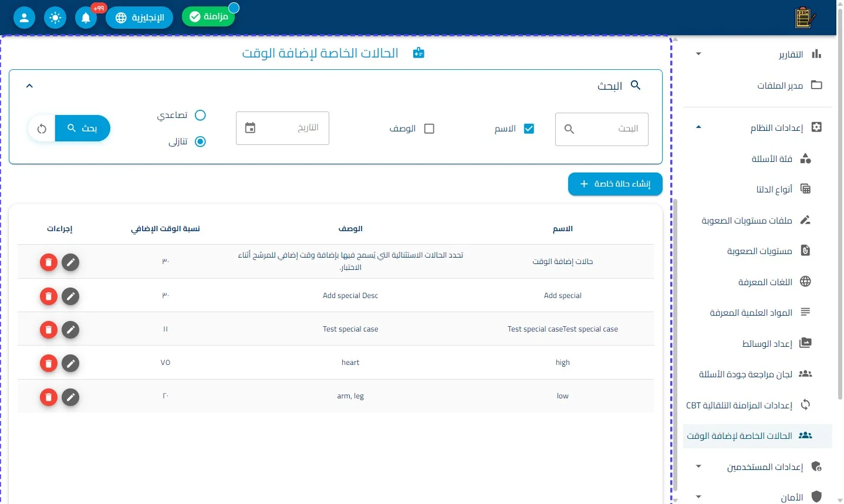The image size is (844, 504).
Task: Select the 'تصاعدي' ascending radio button
Action: [x=200, y=115]
